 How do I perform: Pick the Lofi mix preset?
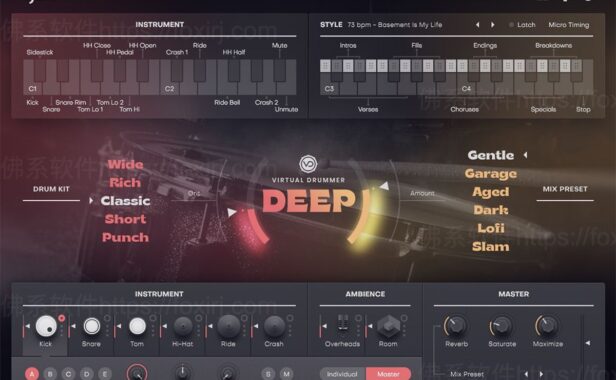click(491, 228)
